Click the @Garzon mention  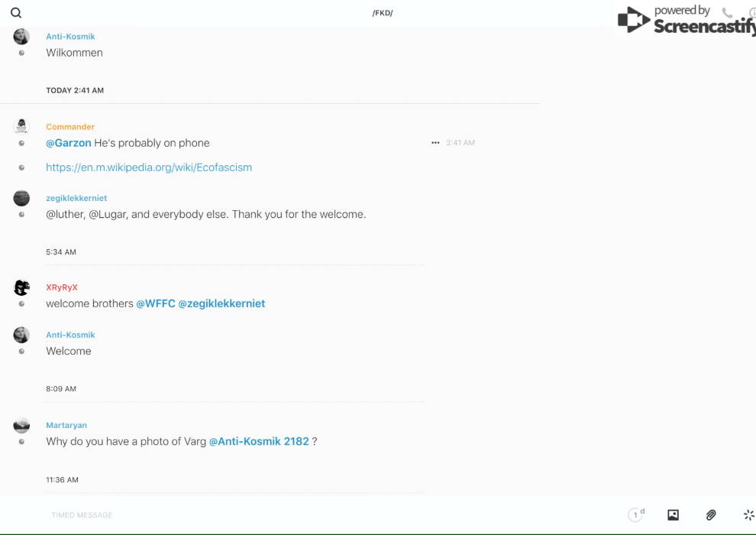click(69, 143)
